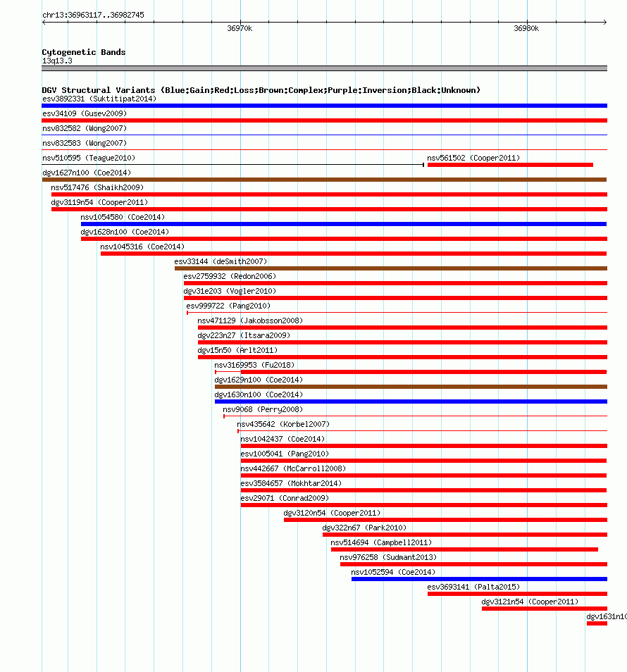The width and height of the screenshot is (627, 672).
Task: Open the nsv832582 (Wong2007) variant
Action: click(85, 129)
